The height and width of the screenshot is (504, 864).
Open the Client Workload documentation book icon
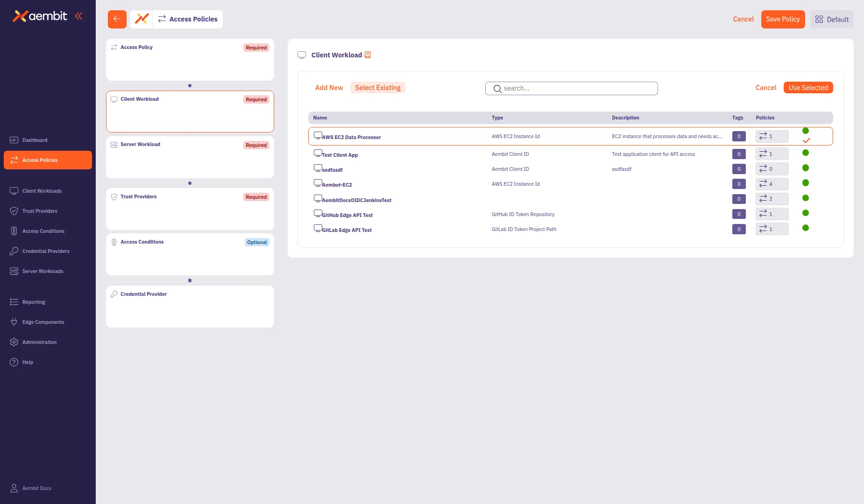(x=368, y=55)
